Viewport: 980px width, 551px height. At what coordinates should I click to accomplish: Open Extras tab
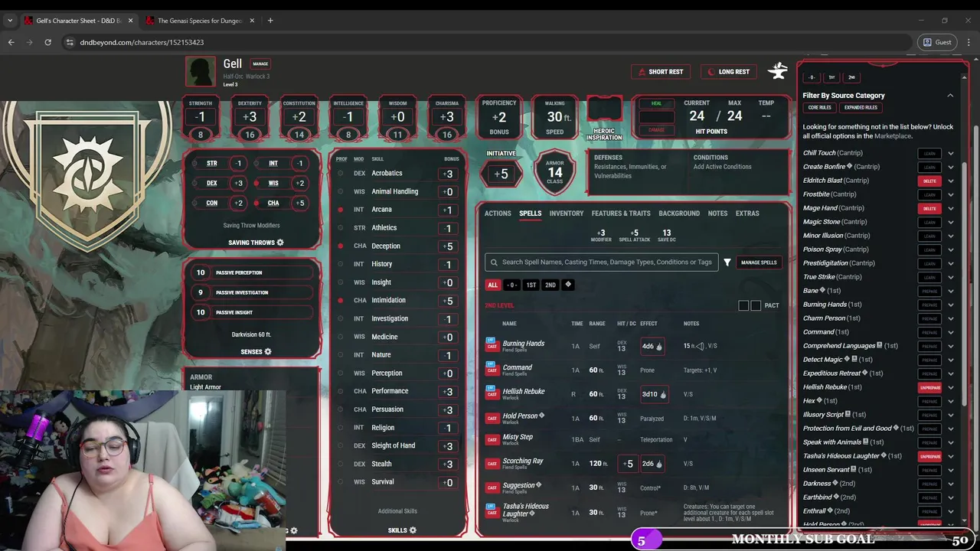[x=747, y=214]
